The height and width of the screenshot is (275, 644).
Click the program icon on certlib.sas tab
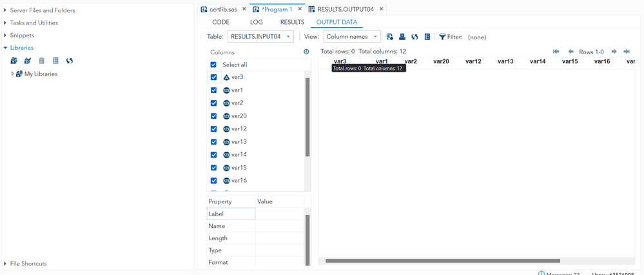[204, 9]
